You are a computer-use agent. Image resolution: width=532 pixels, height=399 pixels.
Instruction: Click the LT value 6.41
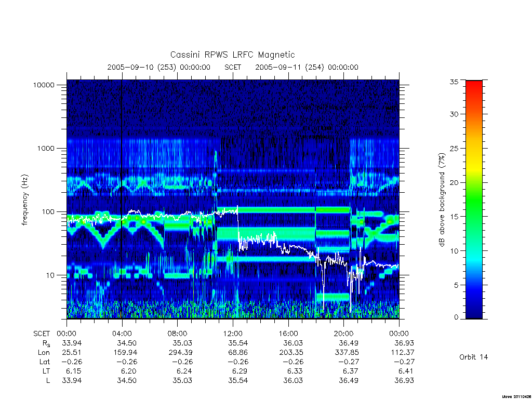click(406, 371)
